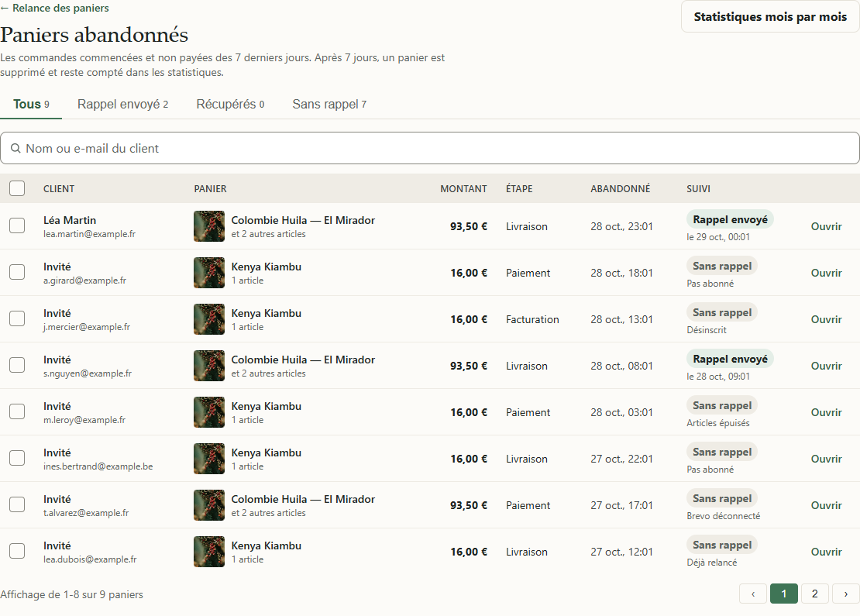Open Statistiques mois par mois

pyautogui.click(x=770, y=17)
